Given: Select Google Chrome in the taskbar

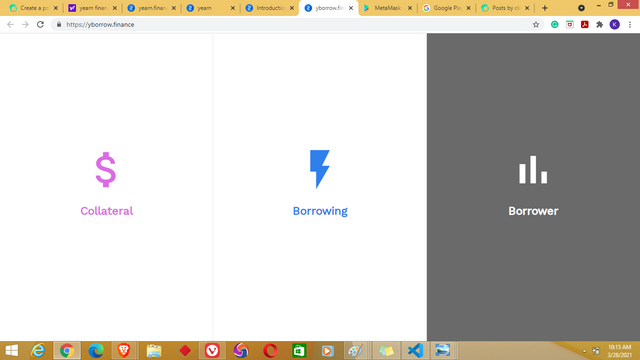Looking at the screenshot, I should [67, 351].
